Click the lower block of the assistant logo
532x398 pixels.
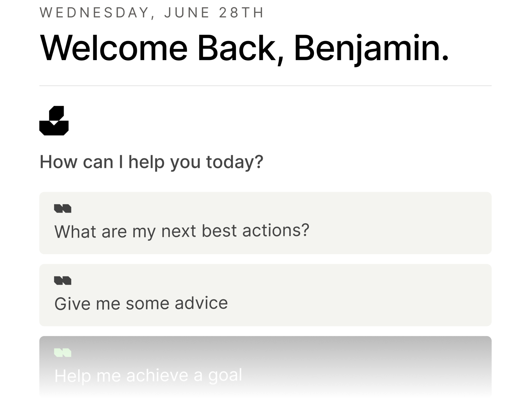tap(54, 128)
